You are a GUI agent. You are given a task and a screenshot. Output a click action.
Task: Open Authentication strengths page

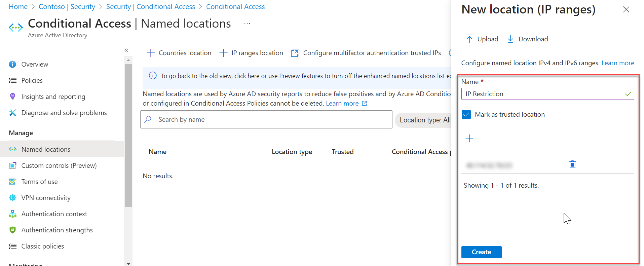pos(57,230)
